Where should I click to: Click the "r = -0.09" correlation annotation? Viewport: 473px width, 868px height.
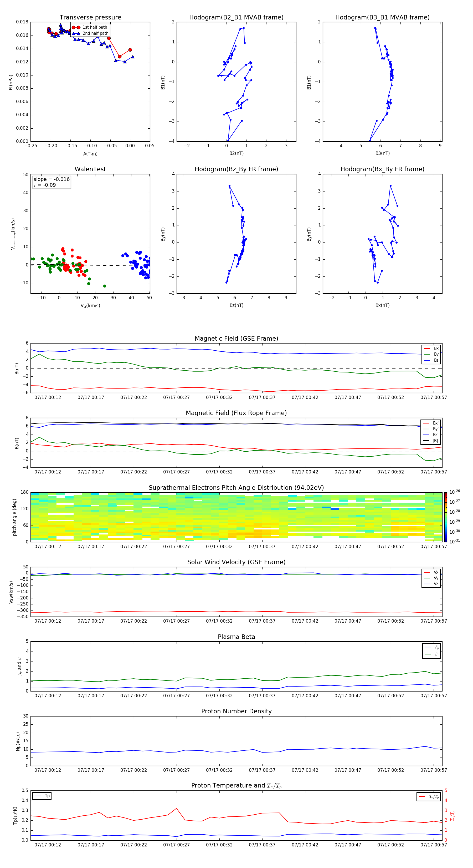tap(45, 185)
